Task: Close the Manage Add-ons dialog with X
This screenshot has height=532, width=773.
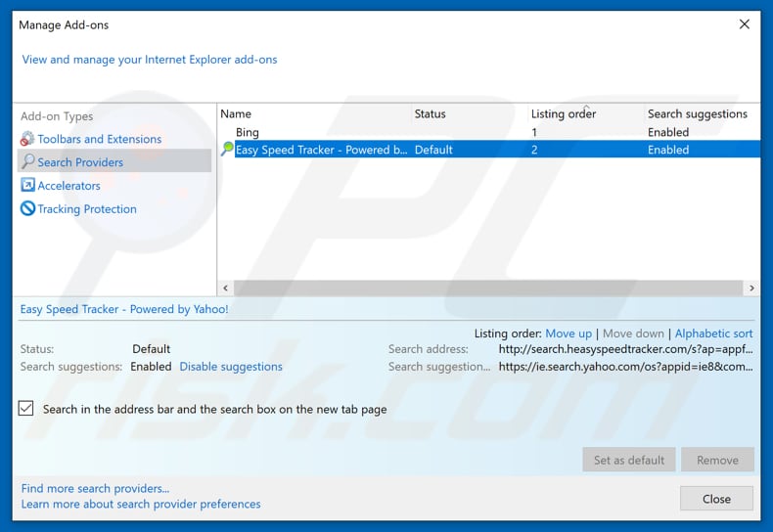Action: click(x=744, y=24)
